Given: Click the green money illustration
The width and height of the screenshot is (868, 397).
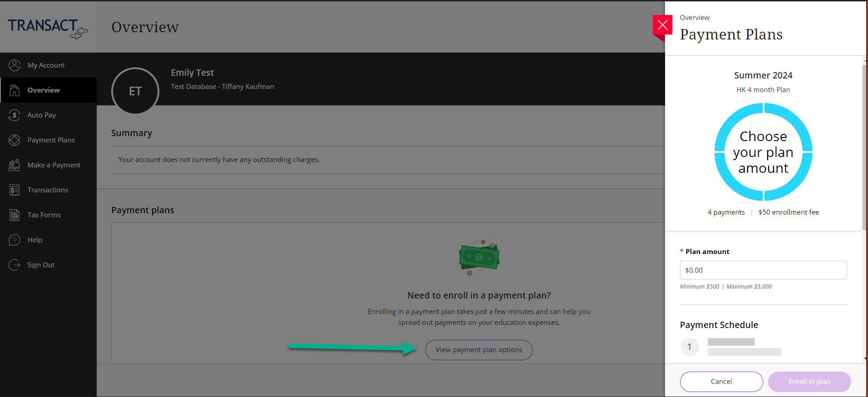Looking at the screenshot, I should coord(479,256).
